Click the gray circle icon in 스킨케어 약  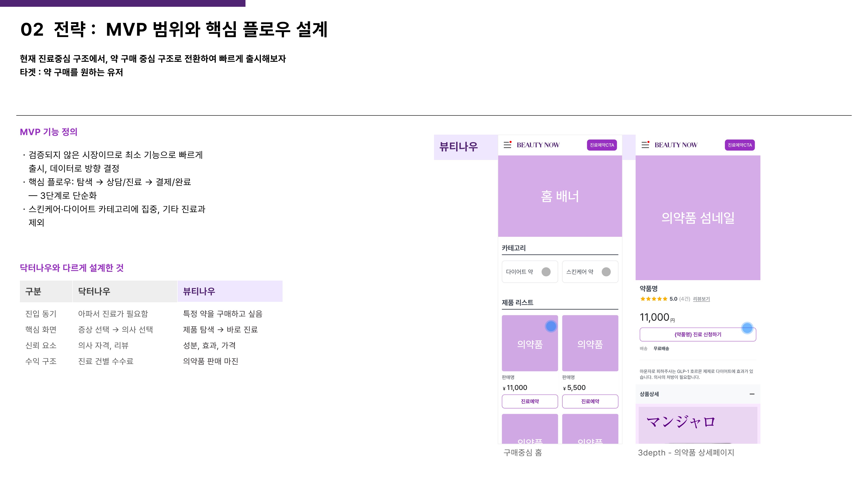606,272
